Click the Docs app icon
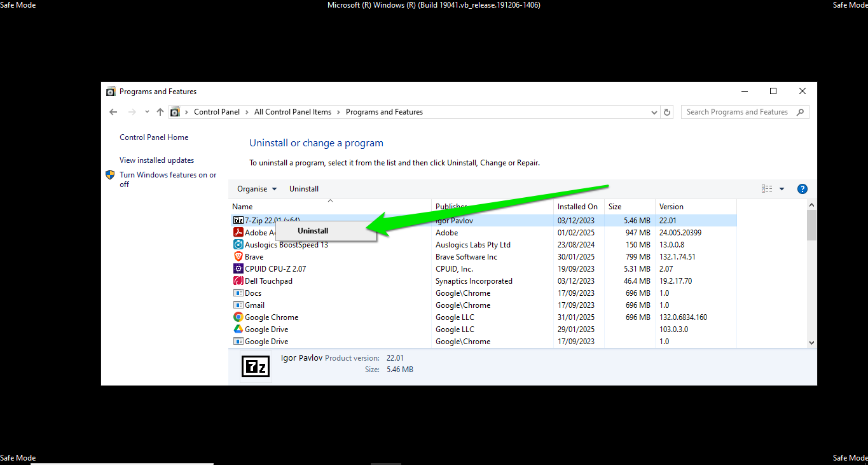The height and width of the screenshot is (465, 868). (238, 293)
